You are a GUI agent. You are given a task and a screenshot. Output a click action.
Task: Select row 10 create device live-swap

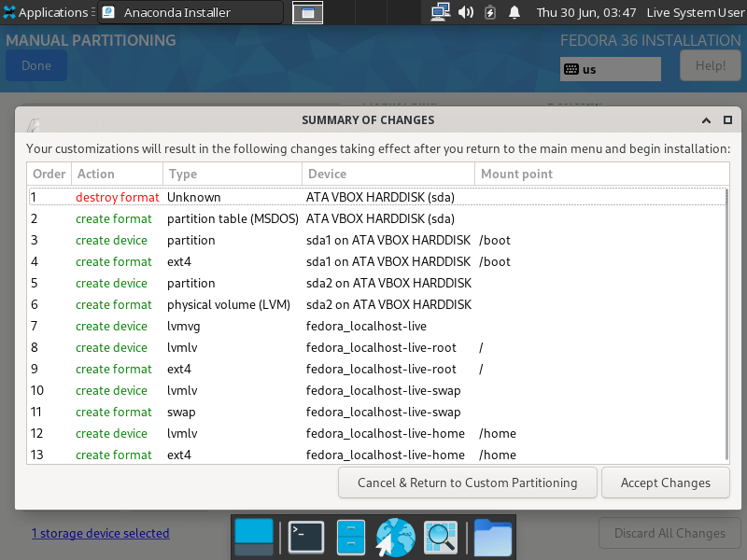tap(377, 390)
